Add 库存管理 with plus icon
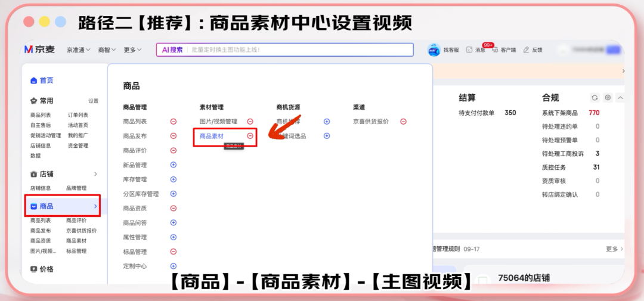Viewport: 644px width, 301px height. (x=174, y=179)
